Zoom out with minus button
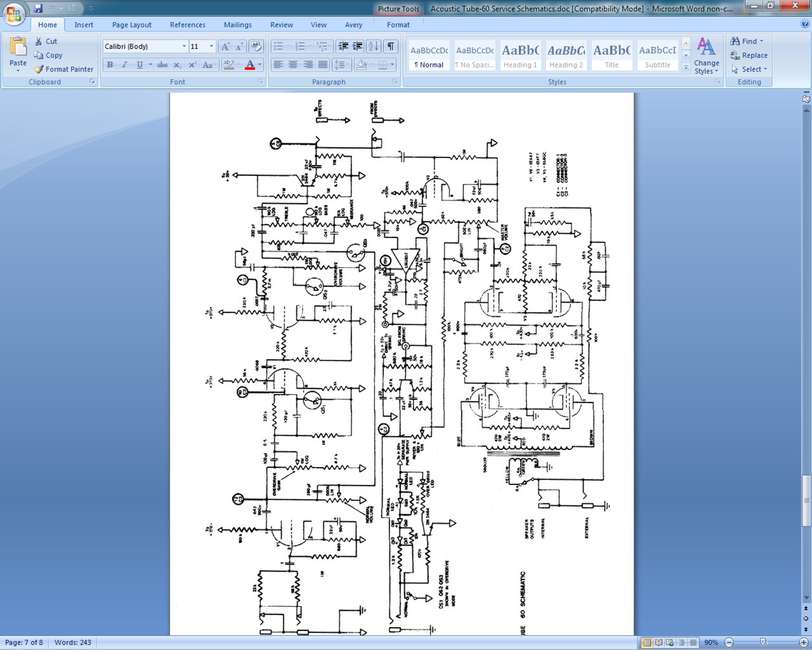Image resolution: width=812 pixels, height=650 pixels. 729,642
